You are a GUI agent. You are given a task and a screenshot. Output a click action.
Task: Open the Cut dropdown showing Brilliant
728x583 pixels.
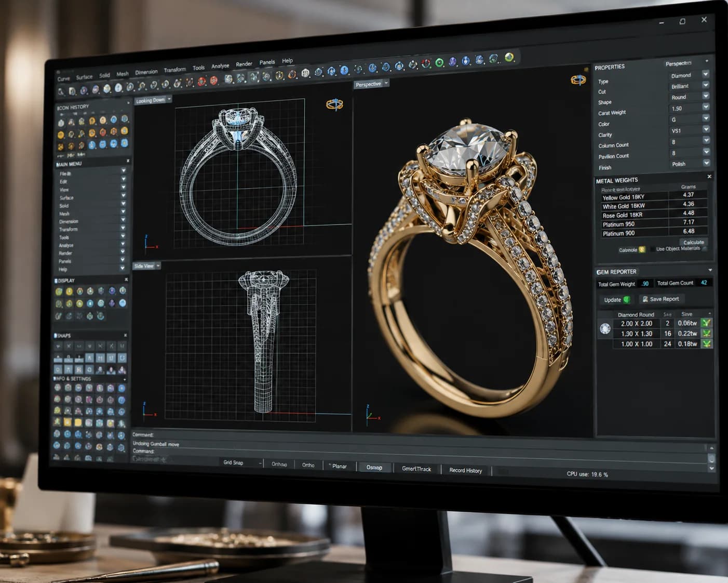click(x=706, y=85)
